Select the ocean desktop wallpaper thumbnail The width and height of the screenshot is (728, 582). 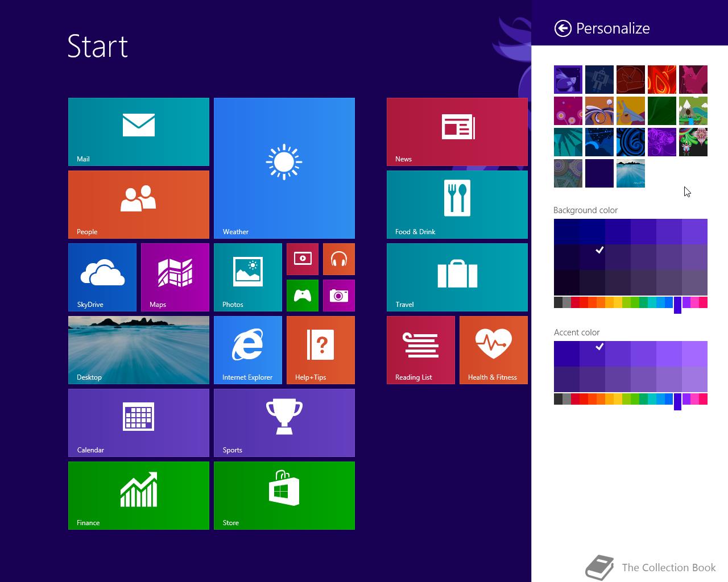[x=631, y=173]
